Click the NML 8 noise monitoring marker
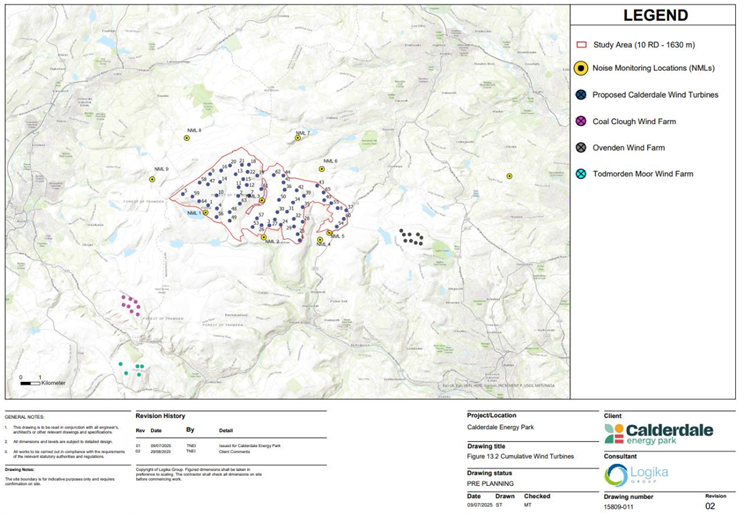The height and width of the screenshot is (513, 752). point(187,138)
